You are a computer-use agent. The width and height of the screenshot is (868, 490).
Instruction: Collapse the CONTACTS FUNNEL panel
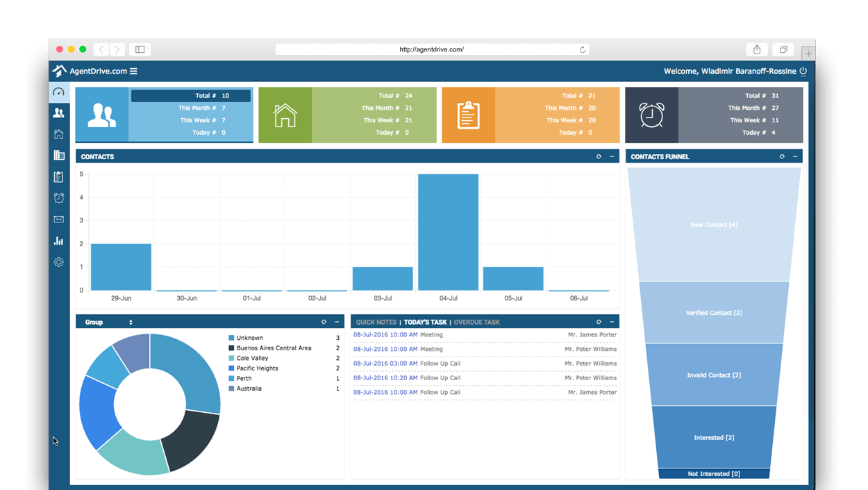(794, 156)
